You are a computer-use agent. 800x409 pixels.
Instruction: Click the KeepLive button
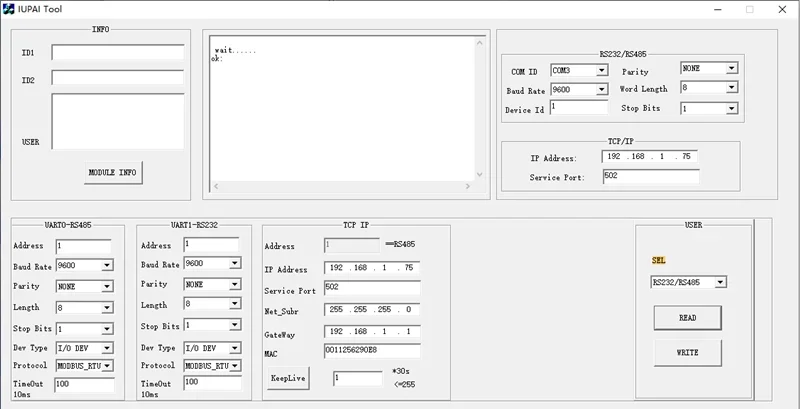[x=288, y=378]
